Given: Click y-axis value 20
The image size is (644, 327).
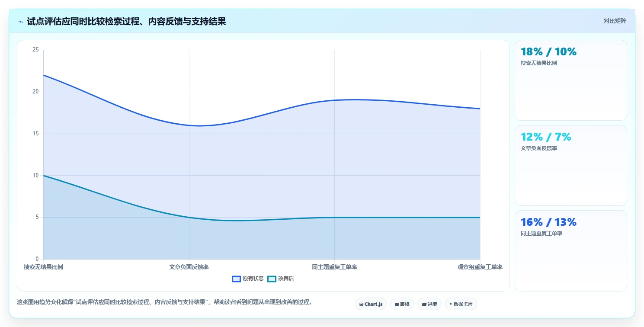Looking at the screenshot, I should point(35,92).
